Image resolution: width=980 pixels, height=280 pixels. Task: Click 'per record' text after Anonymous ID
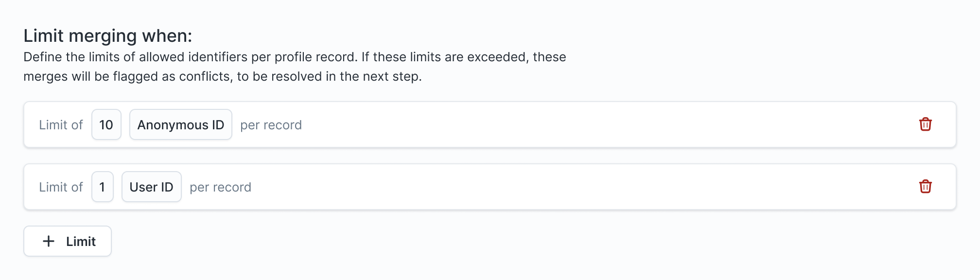(271, 125)
